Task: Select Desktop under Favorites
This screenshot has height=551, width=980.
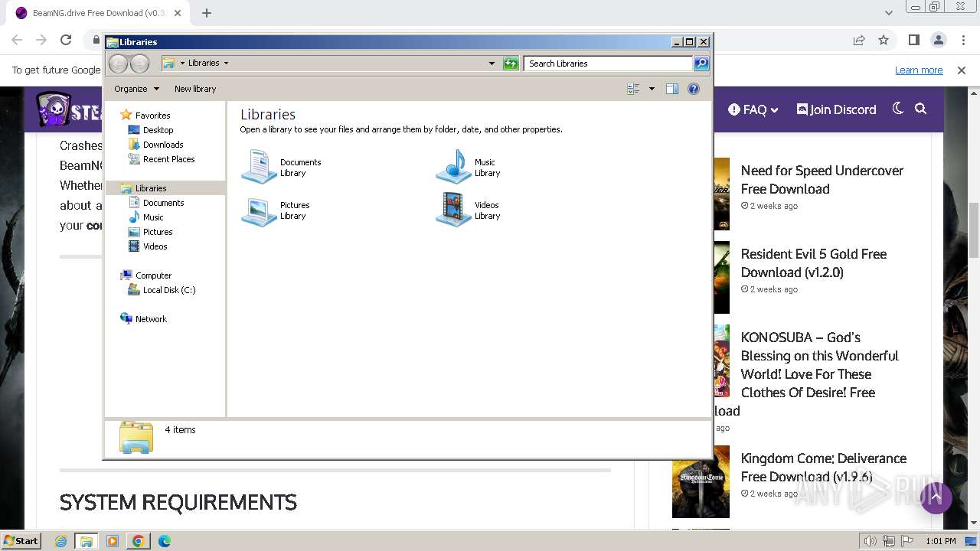Action: (x=158, y=130)
